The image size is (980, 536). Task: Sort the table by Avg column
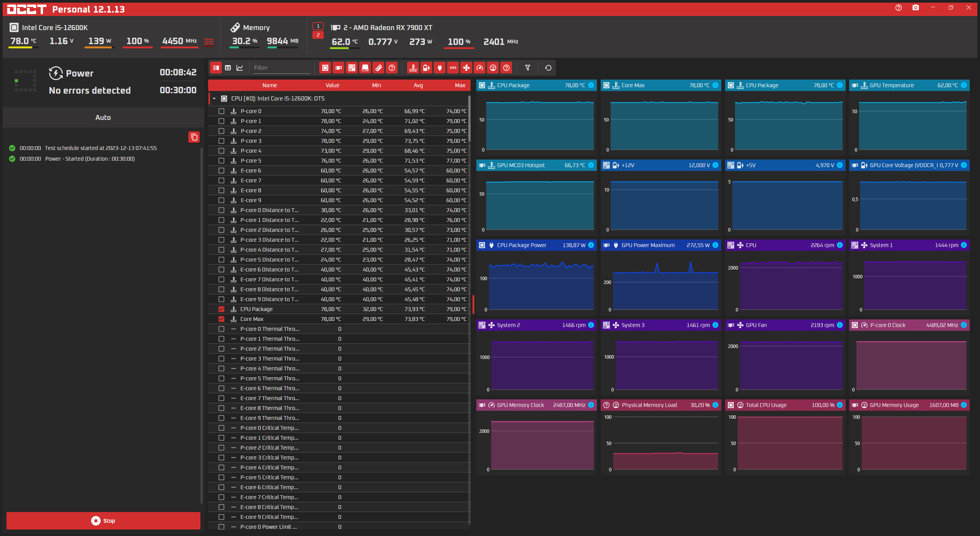(x=418, y=85)
